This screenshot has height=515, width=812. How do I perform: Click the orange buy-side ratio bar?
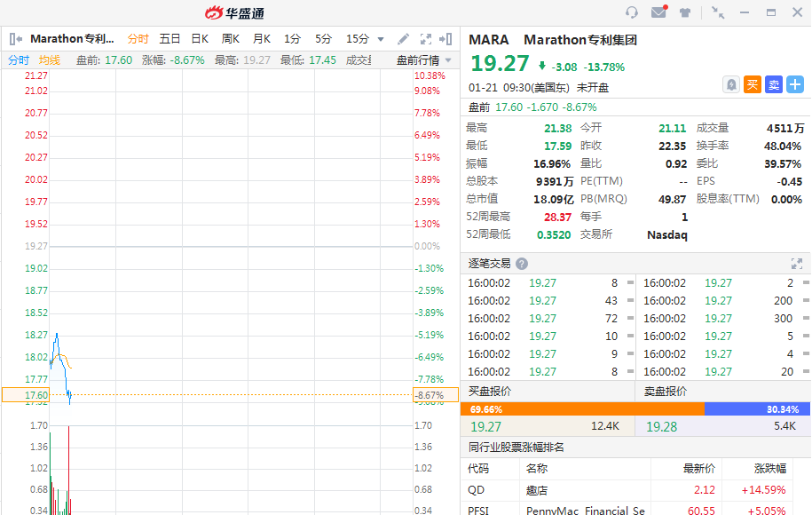click(x=581, y=409)
